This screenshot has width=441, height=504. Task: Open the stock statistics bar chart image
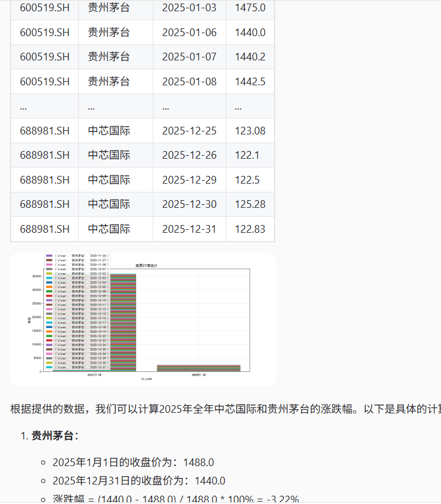143,319
